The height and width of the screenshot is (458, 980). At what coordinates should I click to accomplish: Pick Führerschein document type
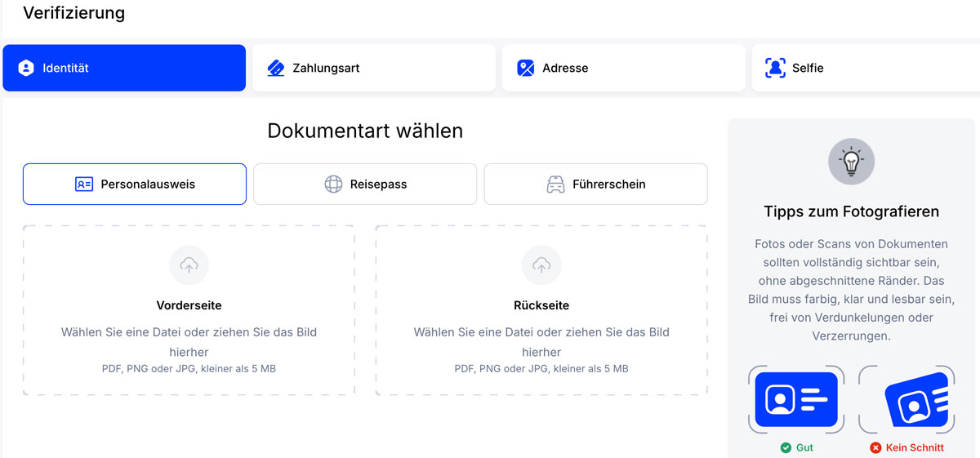point(595,184)
